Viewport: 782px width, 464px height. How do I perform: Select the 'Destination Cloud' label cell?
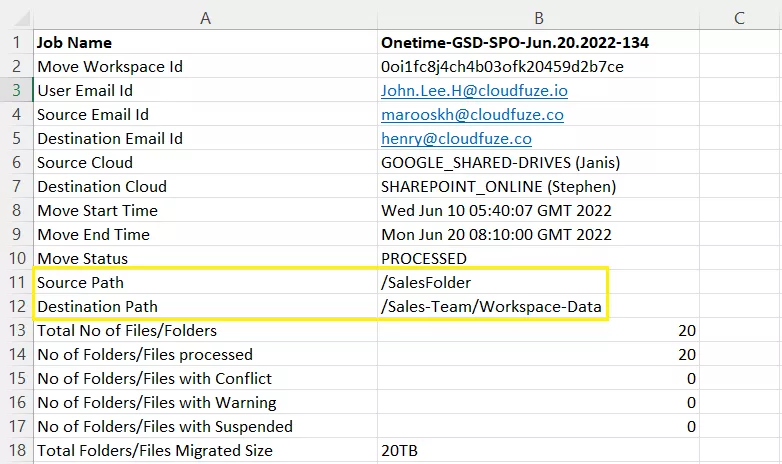pyautogui.click(x=205, y=186)
